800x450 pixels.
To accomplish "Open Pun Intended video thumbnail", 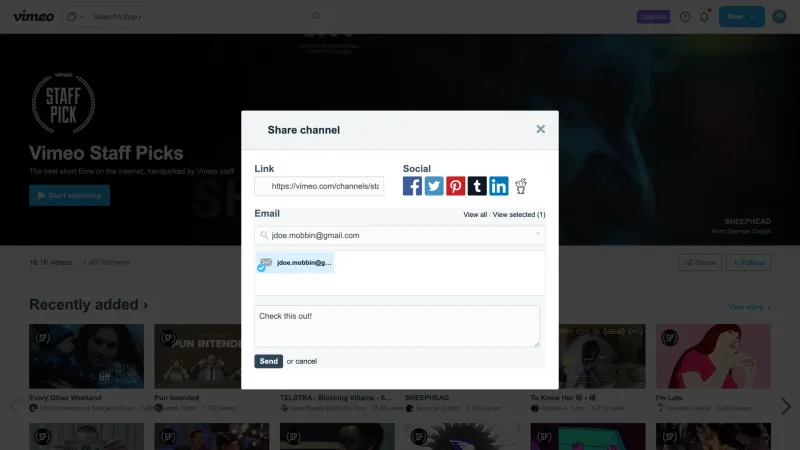I will click(x=198, y=356).
